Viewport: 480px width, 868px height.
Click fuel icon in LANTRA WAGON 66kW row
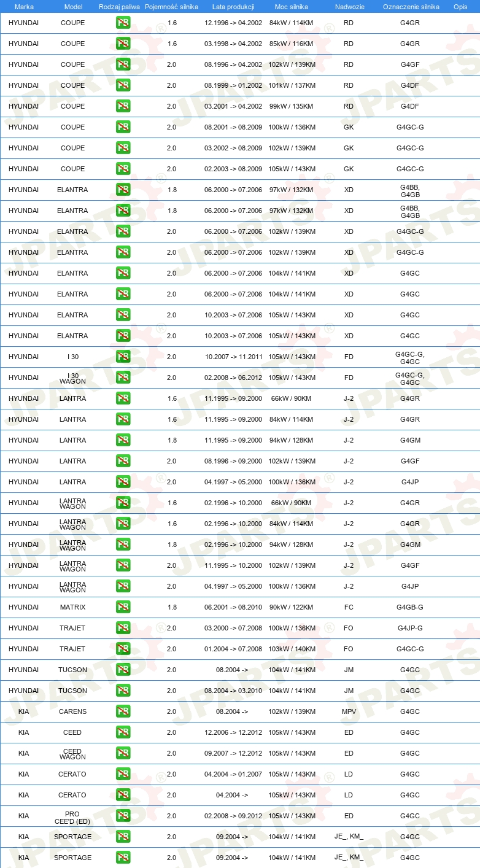click(x=123, y=503)
